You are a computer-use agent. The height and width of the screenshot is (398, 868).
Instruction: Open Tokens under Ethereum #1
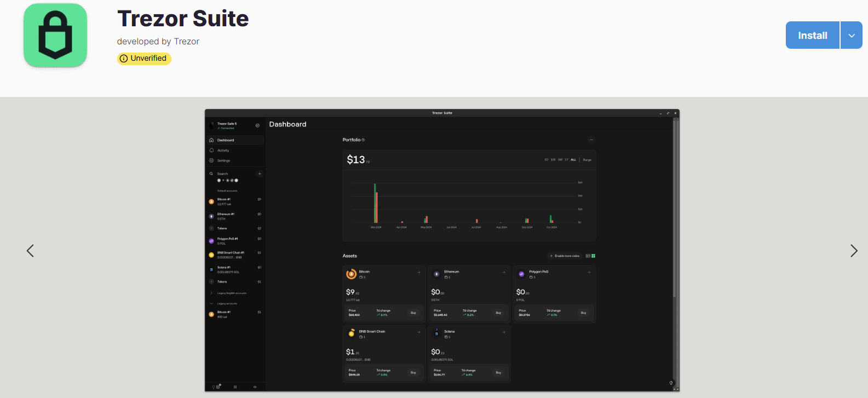[x=235, y=228]
